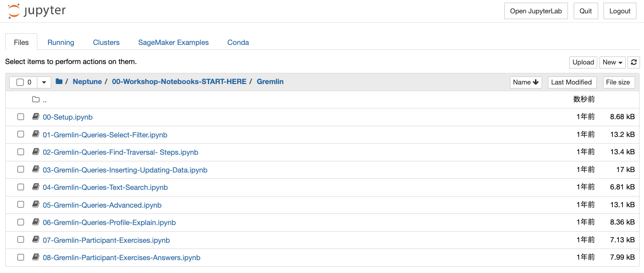Navigate to parent directory '..'
Viewport: 644px width, 273px height.
[45, 100]
